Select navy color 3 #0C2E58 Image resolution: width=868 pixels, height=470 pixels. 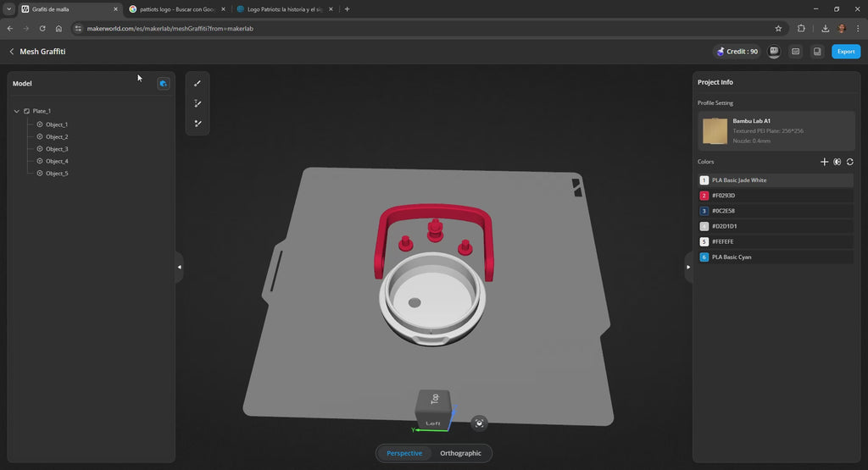pyautogui.click(x=776, y=211)
